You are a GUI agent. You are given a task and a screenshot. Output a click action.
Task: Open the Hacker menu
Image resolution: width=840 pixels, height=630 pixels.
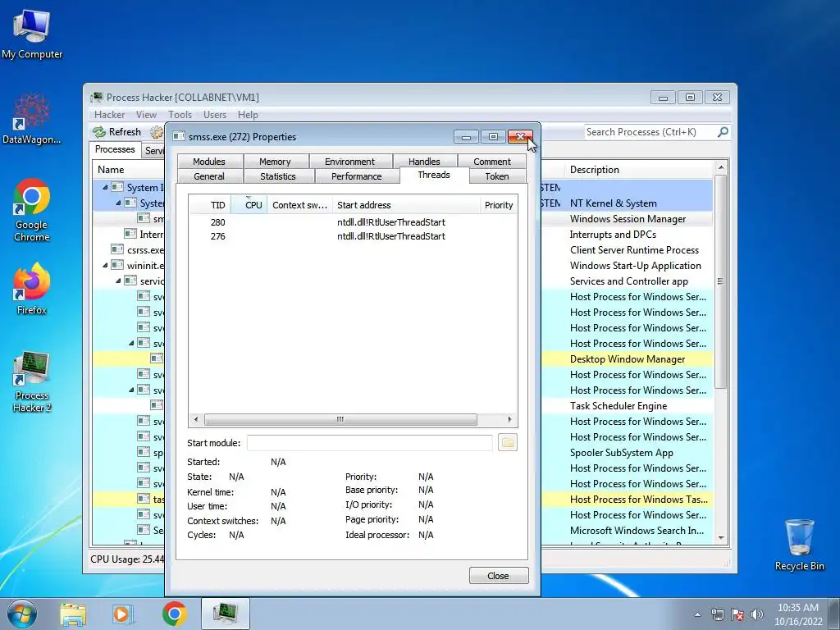(x=109, y=115)
